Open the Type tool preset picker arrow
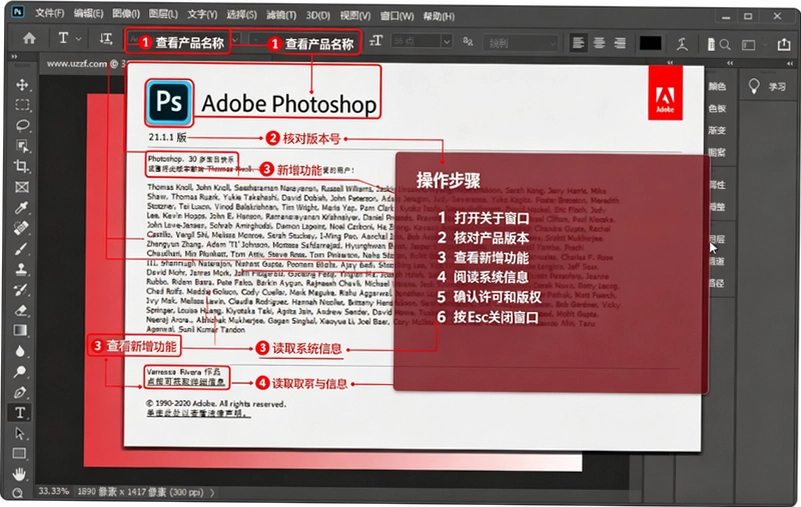 [x=79, y=39]
